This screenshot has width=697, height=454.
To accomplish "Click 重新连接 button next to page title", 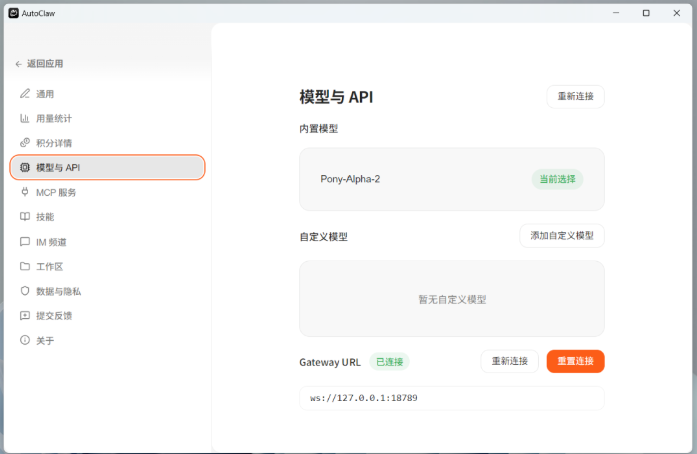I will [575, 96].
